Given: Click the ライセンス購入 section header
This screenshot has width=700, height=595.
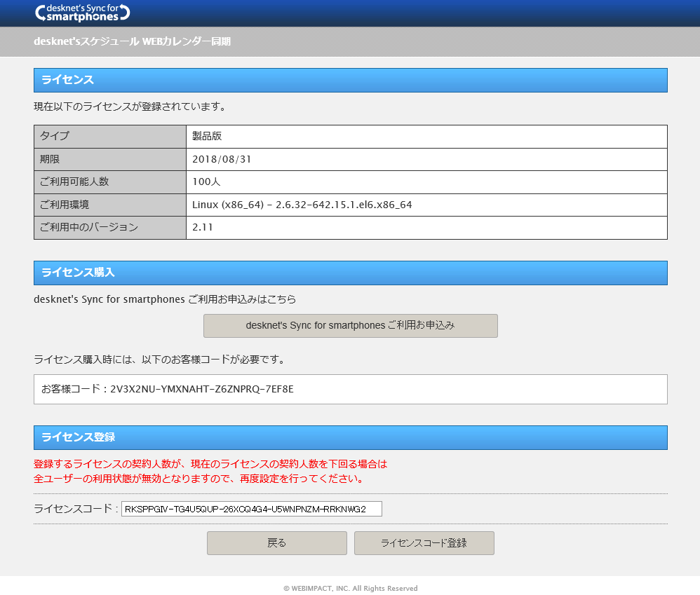Looking at the screenshot, I should [x=351, y=273].
